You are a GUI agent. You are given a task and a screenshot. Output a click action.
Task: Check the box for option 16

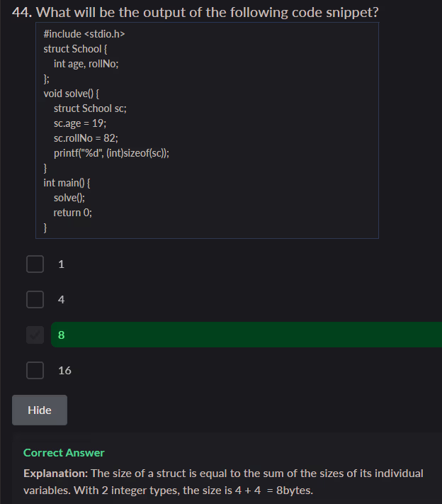point(35,370)
